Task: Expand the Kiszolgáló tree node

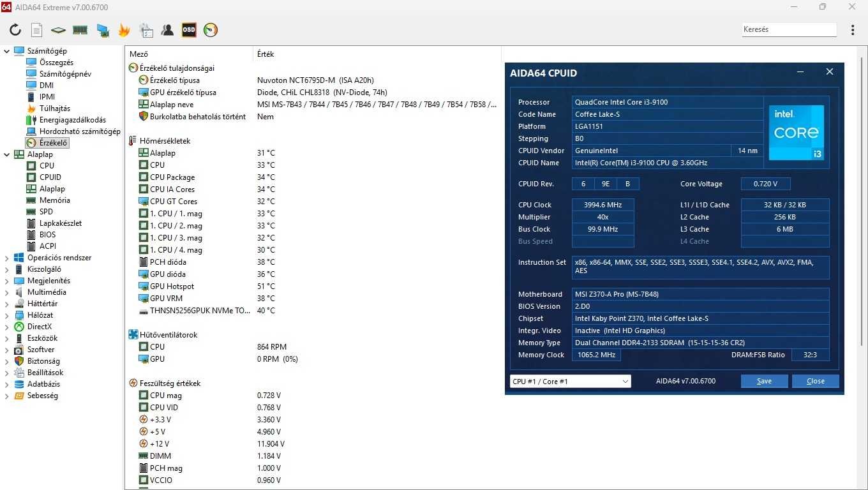Action: (x=7, y=269)
